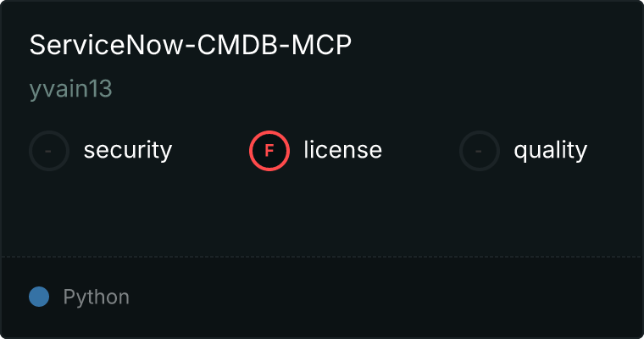The height and width of the screenshot is (339, 644).
Task: Click blank space next to yvain13
Action: click(x=369, y=89)
